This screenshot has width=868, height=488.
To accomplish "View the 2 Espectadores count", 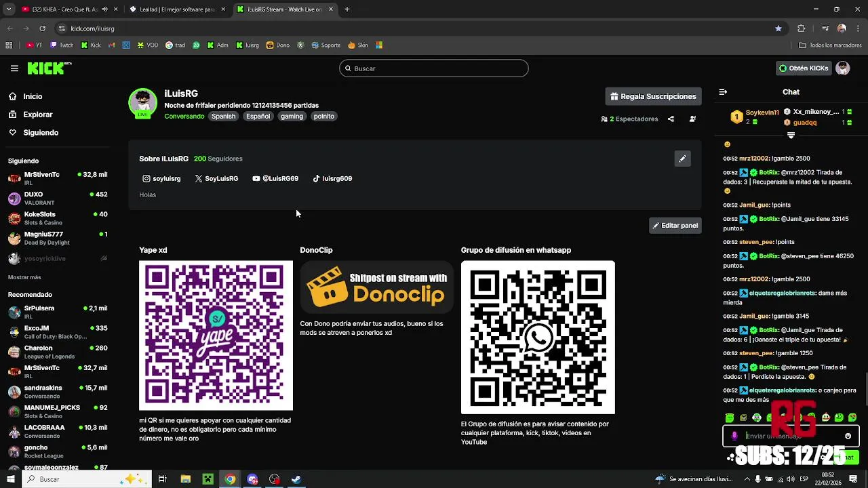I will (630, 119).
